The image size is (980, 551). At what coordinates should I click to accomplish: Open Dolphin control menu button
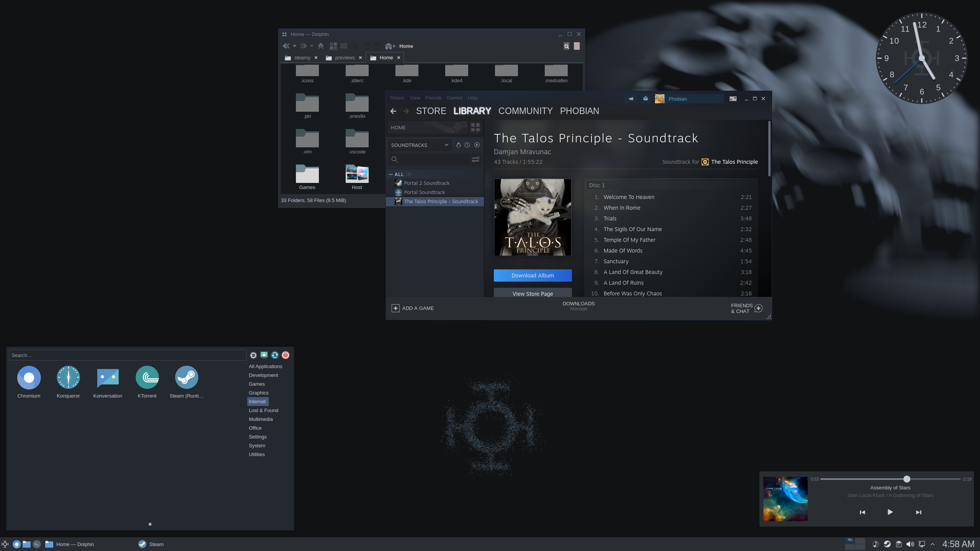[577, 46]
